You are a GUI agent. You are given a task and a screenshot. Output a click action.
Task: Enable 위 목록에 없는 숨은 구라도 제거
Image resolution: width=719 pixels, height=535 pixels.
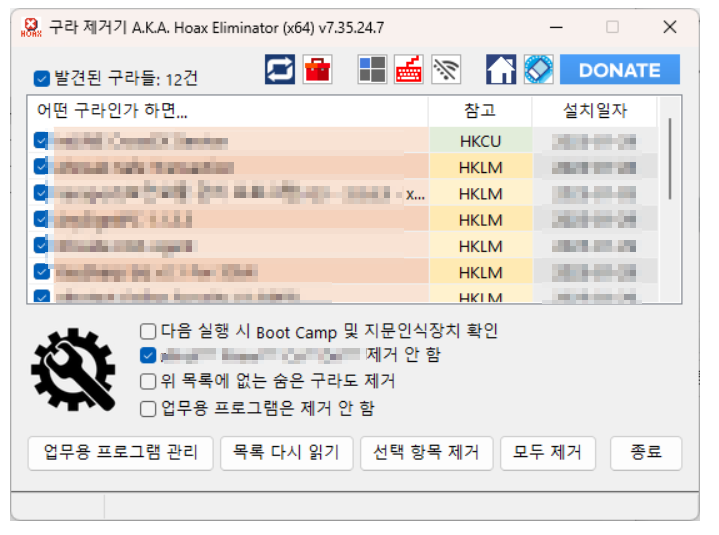click(148, 381)
